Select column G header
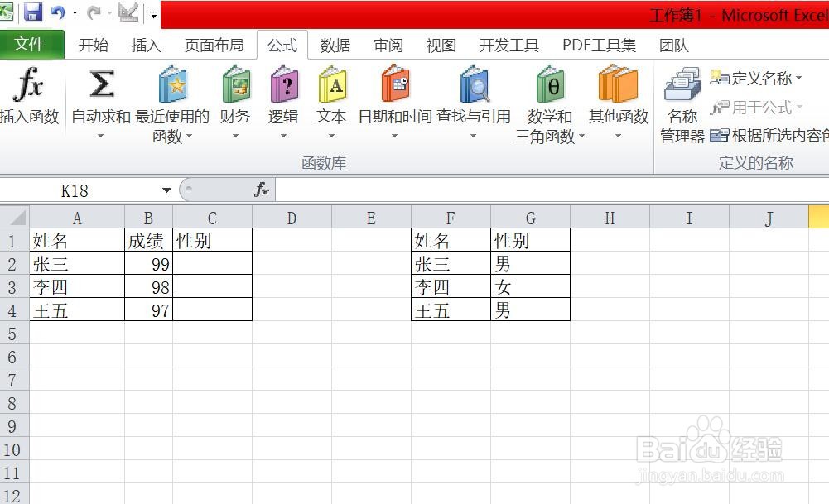This screenshot has width=829, height=504. click(530, 218)
